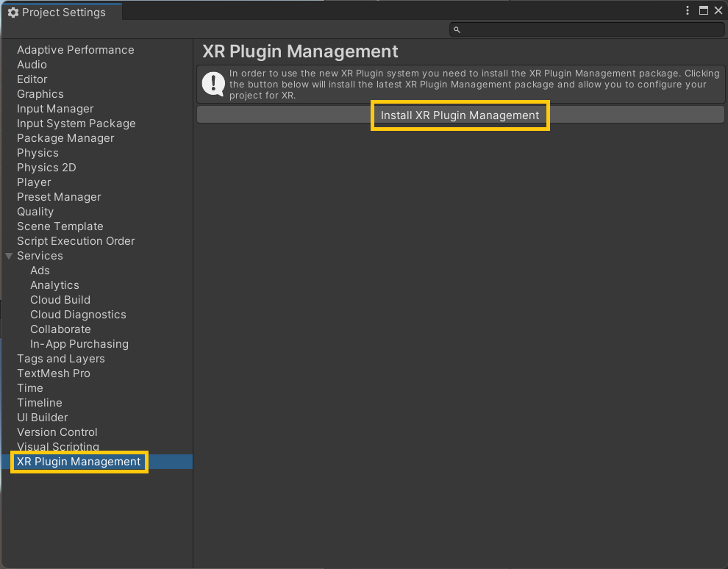Click the info exclamation icon
Image resolution: width=728 pixels, height=569 pixels.
[x=213, y=84]
